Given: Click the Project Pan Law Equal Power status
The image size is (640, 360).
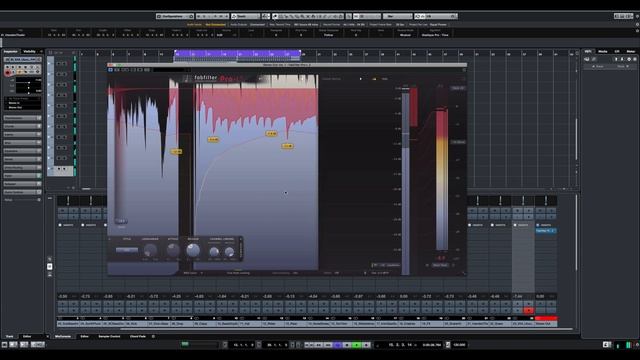Looking at the screenshot, I should pos(428,24).
